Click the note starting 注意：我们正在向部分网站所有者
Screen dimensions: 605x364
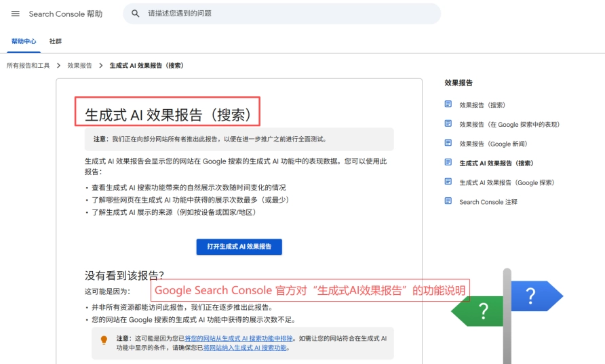[239, 139]
